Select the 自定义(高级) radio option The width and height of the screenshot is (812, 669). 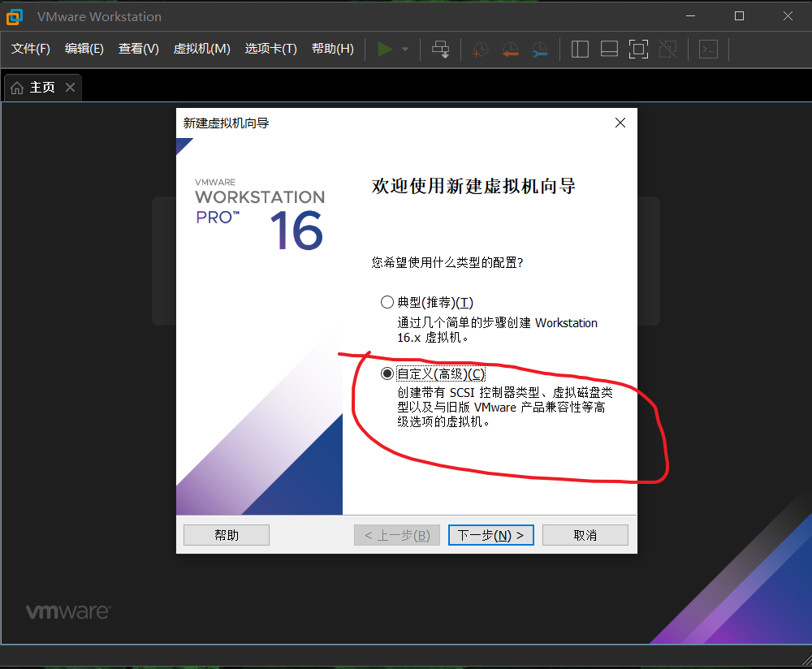point(387,373)
